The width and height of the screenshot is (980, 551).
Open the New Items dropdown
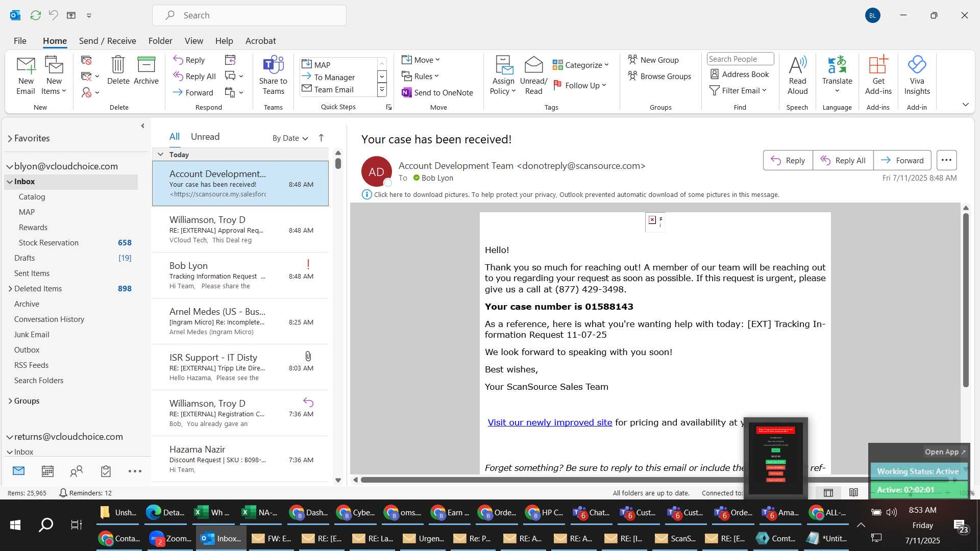point(54,77)
